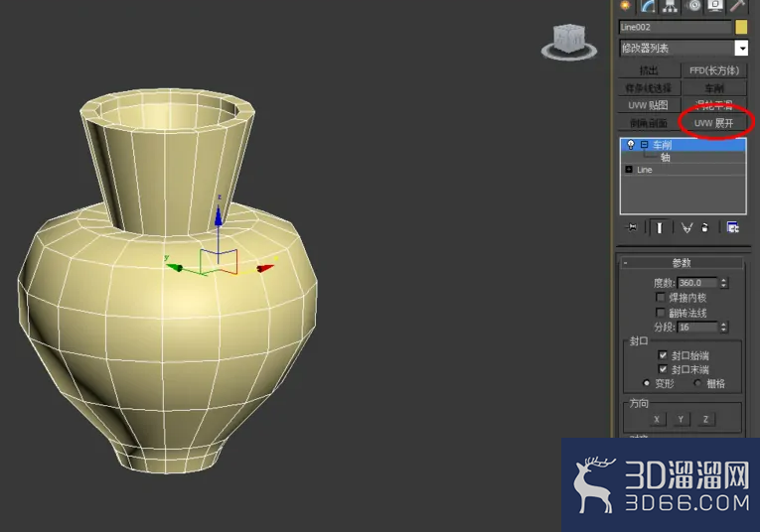Open the Utilities hammer tab
This screenshot has height=532, width=760.
coord(737,5)
